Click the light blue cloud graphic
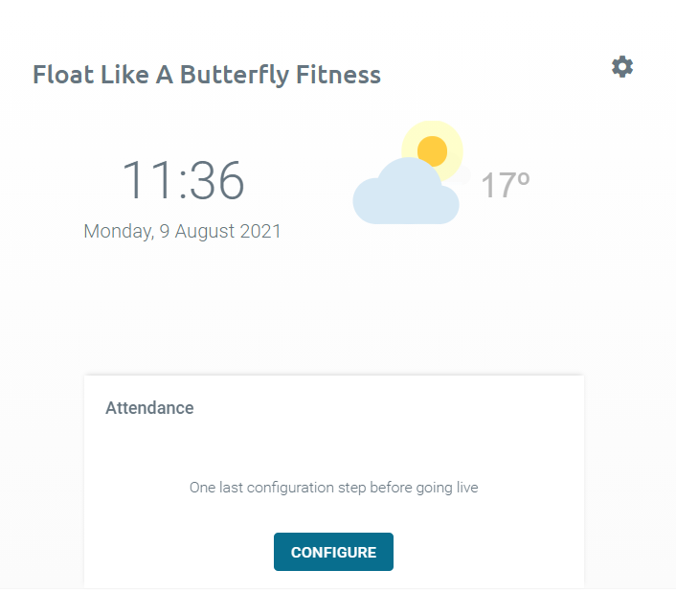 click(406, 191)
